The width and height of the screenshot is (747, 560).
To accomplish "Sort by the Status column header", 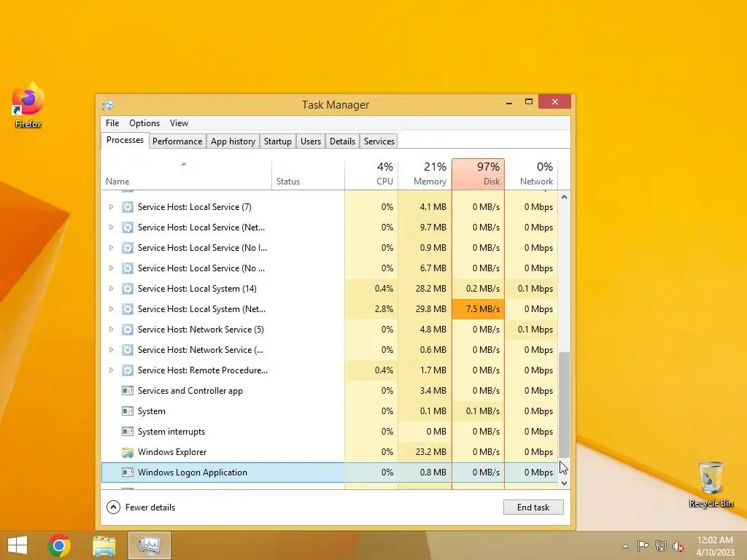I will 309,174.
